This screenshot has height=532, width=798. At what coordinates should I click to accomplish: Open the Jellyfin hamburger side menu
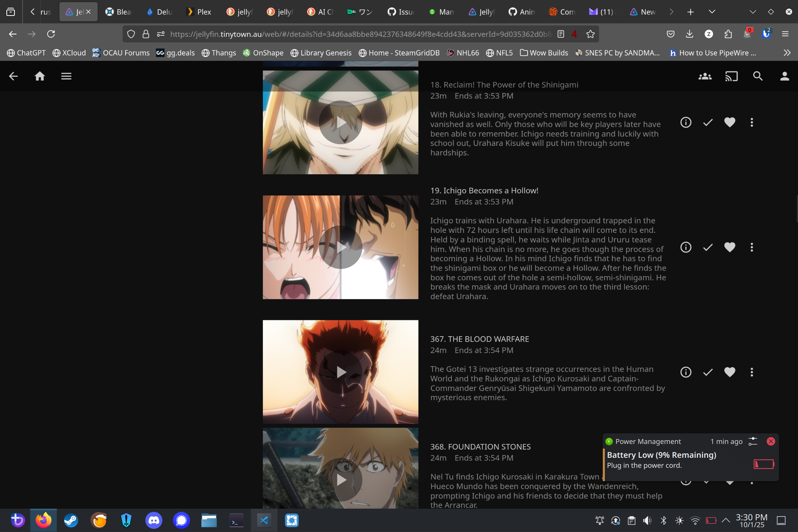[66, 76]
